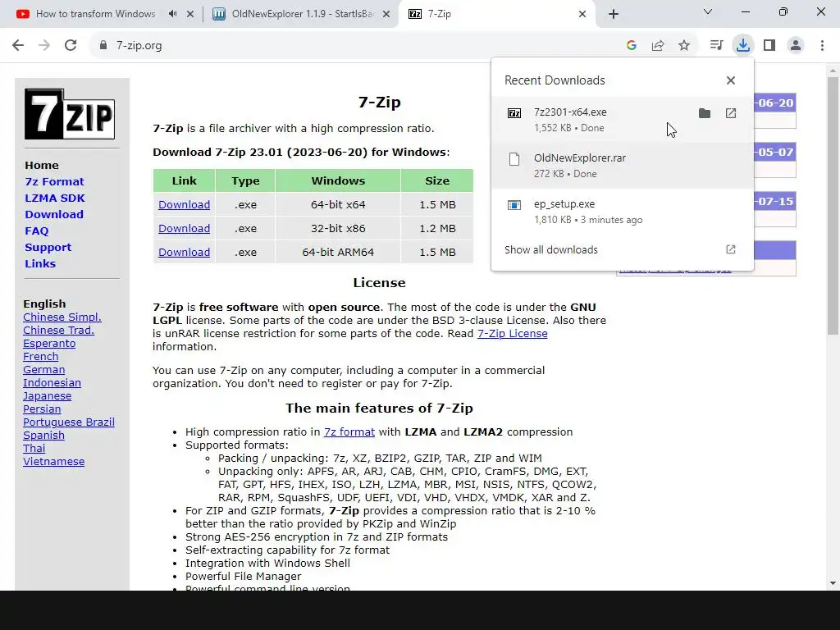Open Support sidebar link
This screenshot has width=840, height=630.
[48, 248]
